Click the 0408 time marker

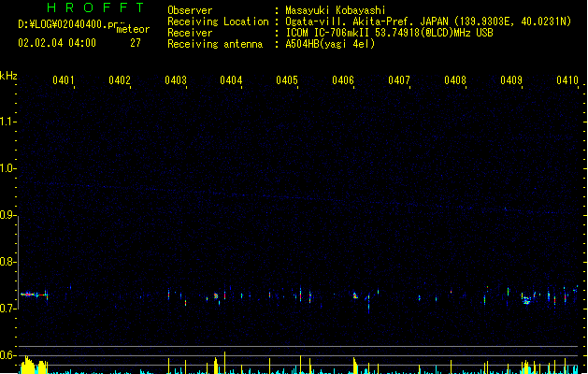pyautogui.click(x=455, y=80)
